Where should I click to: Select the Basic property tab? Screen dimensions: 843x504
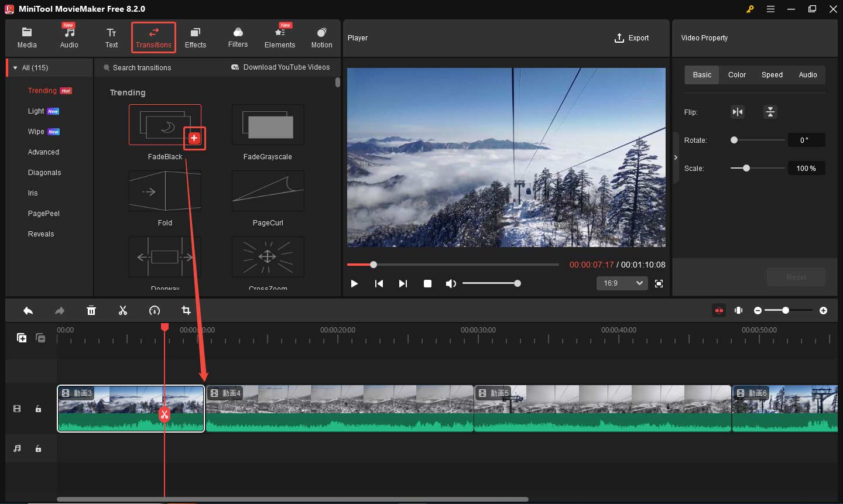(702, 75)
